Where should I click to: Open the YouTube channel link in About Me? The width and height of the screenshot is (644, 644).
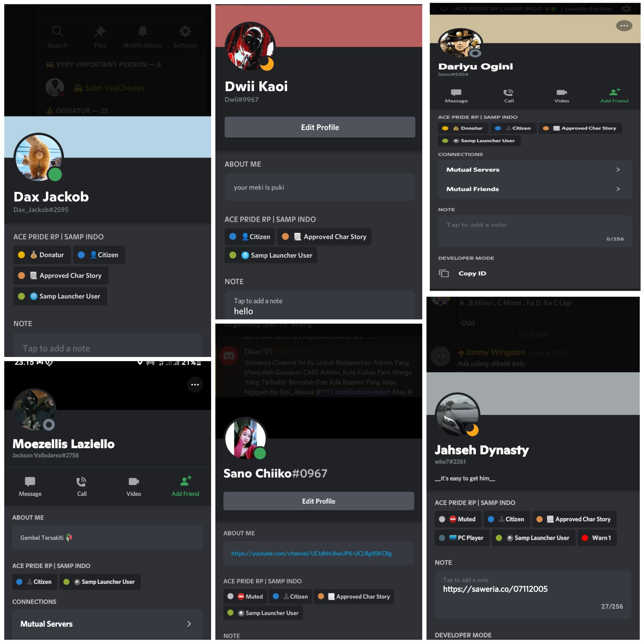pos(311,553)
